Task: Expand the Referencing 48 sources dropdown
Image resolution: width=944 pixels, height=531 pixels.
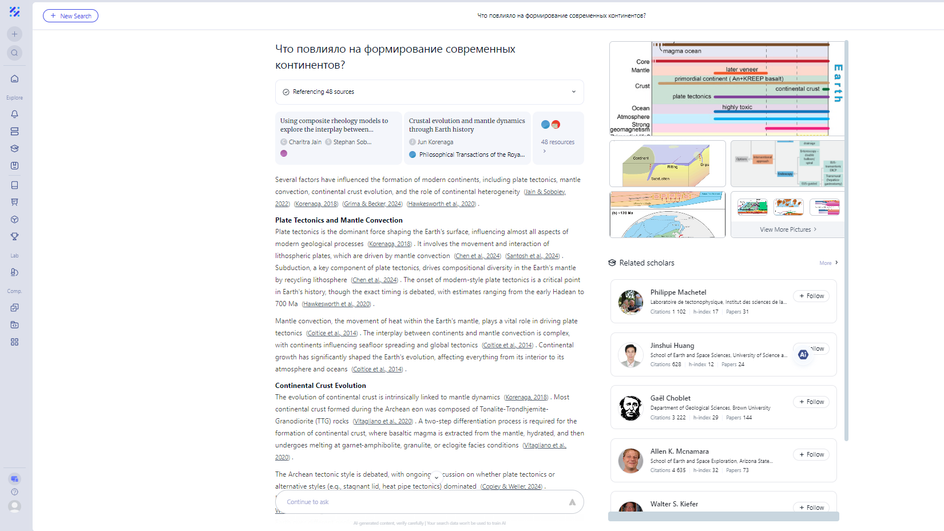Action: point(429,92)
